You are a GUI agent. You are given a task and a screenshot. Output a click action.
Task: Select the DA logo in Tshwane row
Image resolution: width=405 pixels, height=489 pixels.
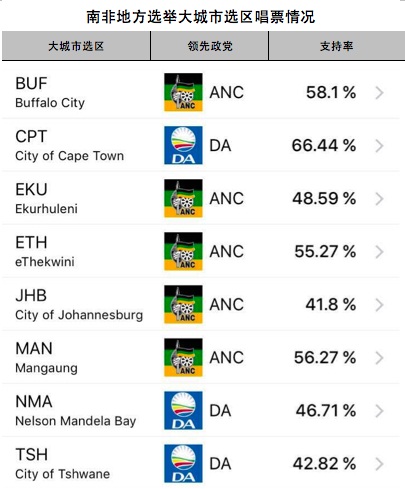click(183, 463)
